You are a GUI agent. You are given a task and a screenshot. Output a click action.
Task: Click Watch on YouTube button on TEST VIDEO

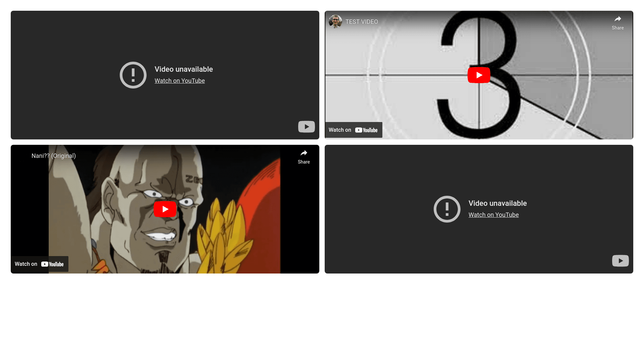(353, 130)
